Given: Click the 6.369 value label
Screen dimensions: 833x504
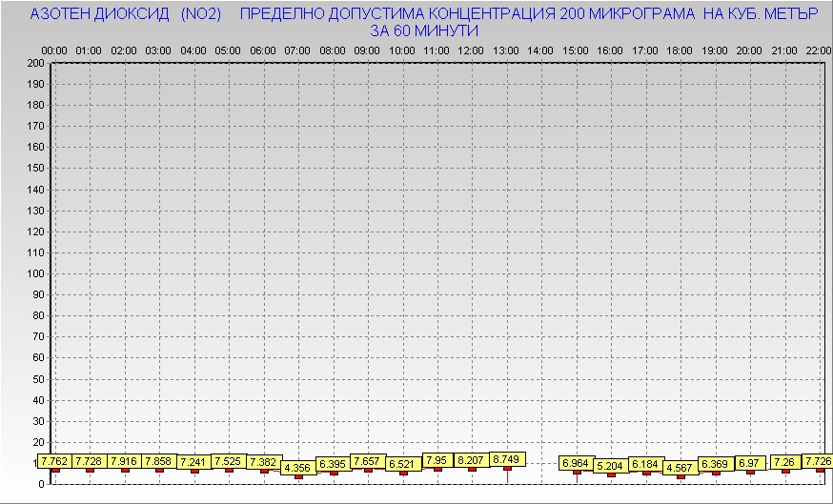Looking at the screenshot, I should pyautogui.click(x=715, y=464).
